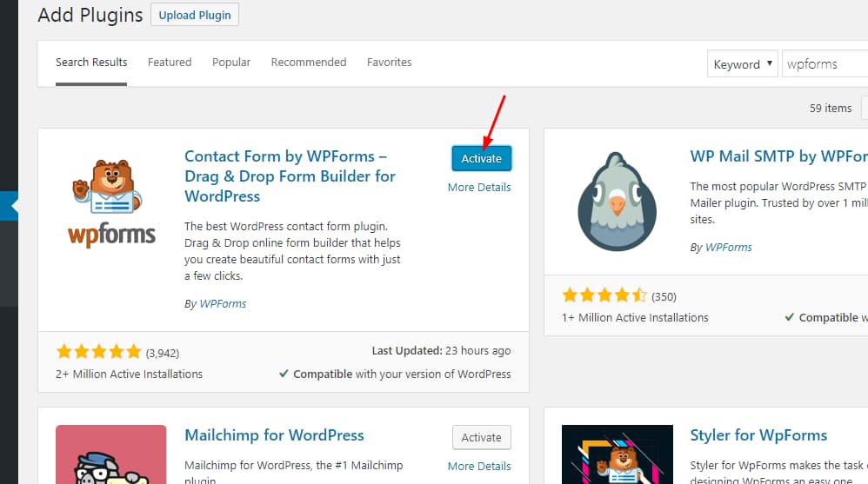
Task: Click the active blue item in admin sidebar
Action: pyautogui.click(x=9, y=206)
